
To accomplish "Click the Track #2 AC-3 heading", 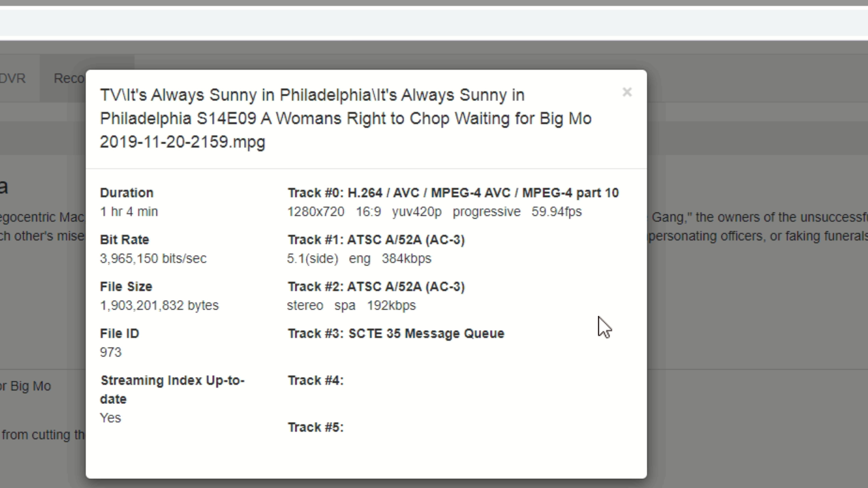I will click(376, 286).
